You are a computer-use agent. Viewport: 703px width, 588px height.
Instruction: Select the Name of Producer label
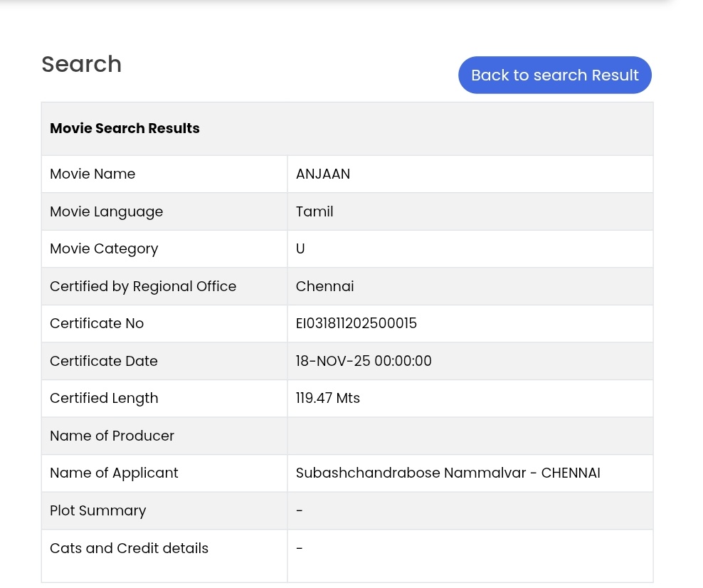tap(112, 436)
